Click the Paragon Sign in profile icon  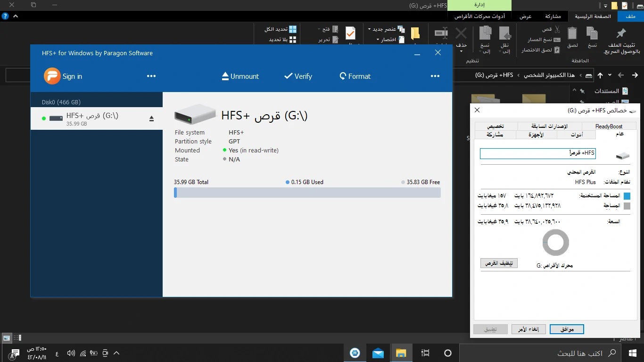pos(52,76)
